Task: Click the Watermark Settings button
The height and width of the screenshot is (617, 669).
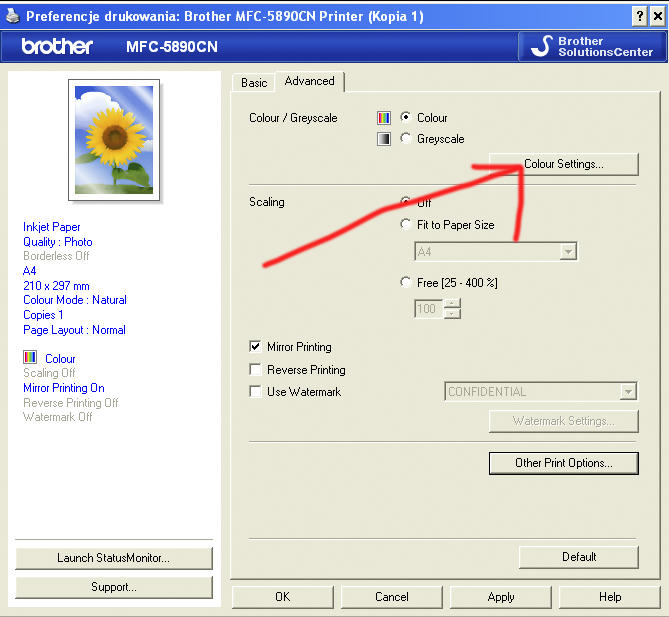Action: (564, 421)
